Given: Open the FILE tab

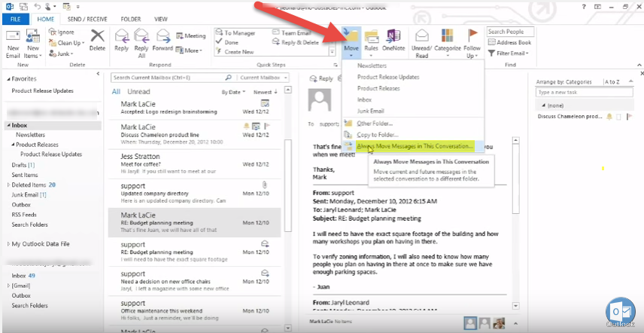Looking at the screenshot, I should [x=16, y=19].
